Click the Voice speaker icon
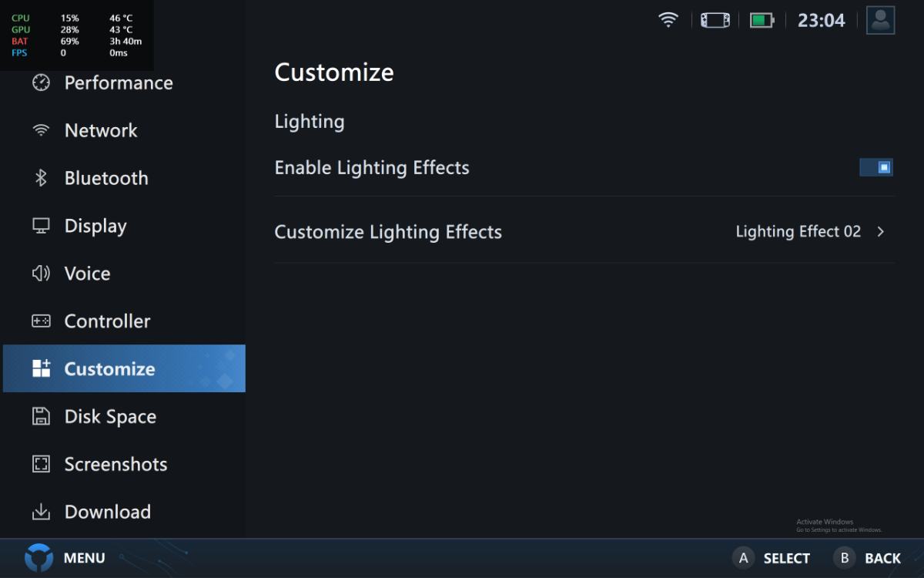 [x=41, y=274]
